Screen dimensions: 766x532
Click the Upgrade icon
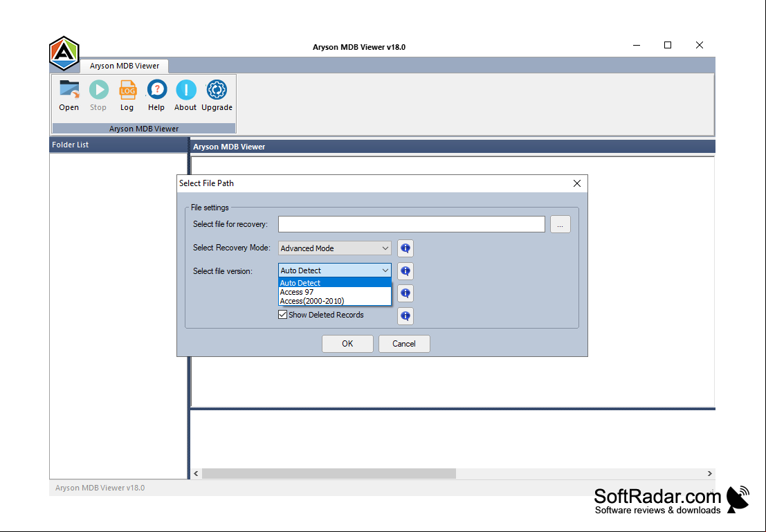click(217, 95)
